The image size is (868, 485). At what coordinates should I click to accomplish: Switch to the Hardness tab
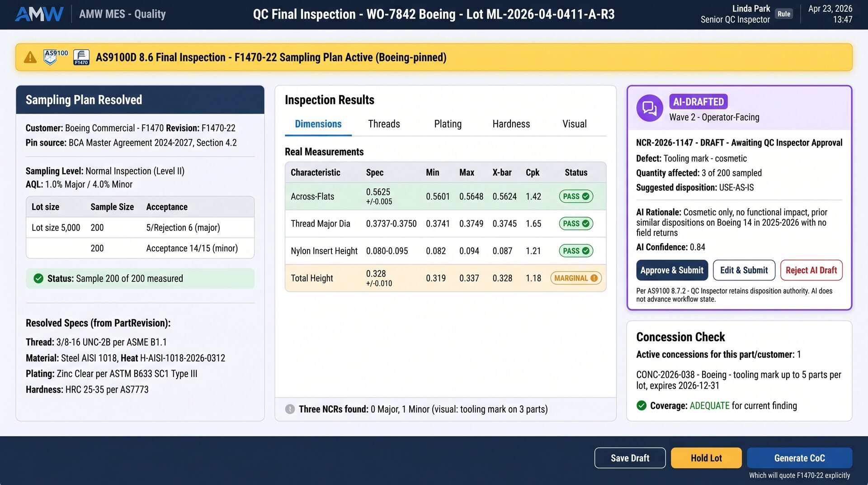[511, 124]
